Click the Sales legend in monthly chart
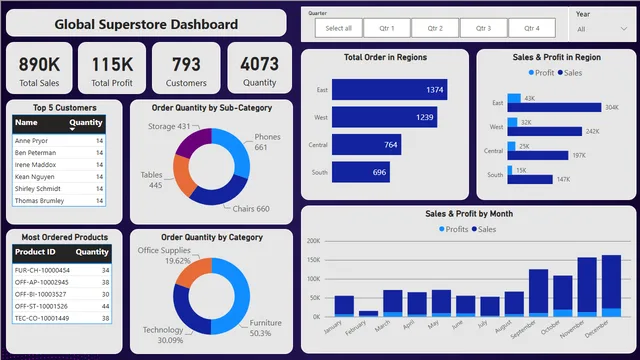 (484, 229)
